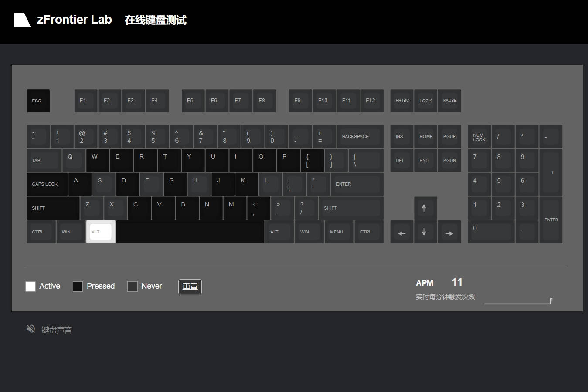
Task: Click the zFrontier Lab title link
Action: [75, 20]
